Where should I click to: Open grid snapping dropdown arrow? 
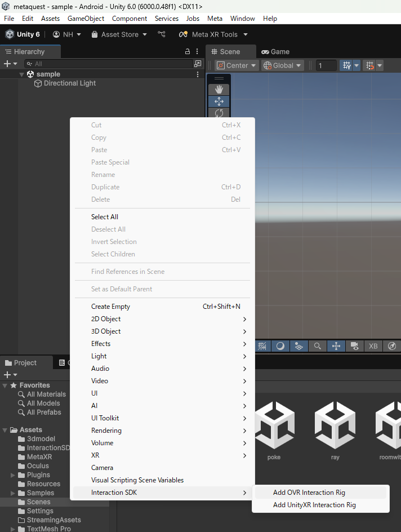click(x=357, y=65)
